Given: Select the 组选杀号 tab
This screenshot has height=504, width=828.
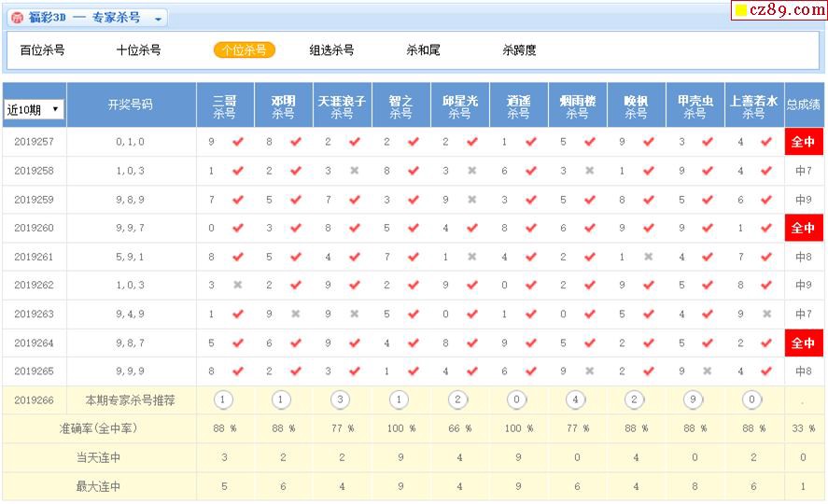Looking at the screenshot, I should coord(331,50).
